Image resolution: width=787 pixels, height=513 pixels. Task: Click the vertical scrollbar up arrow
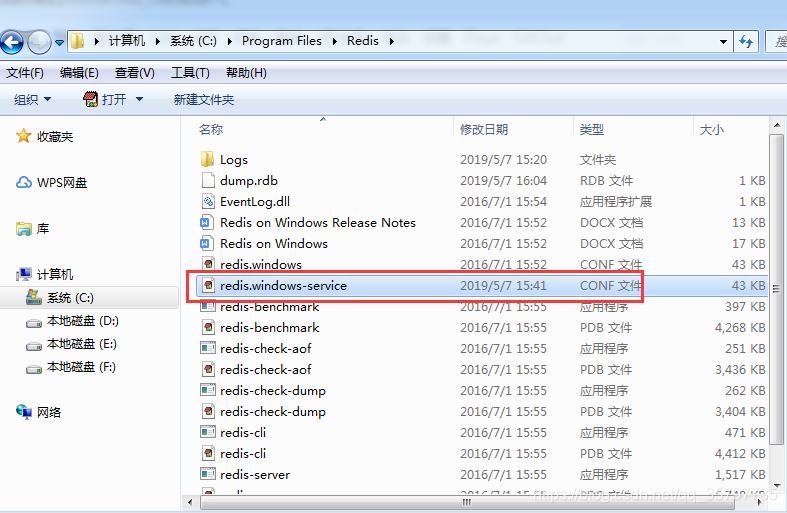[776, 125]
